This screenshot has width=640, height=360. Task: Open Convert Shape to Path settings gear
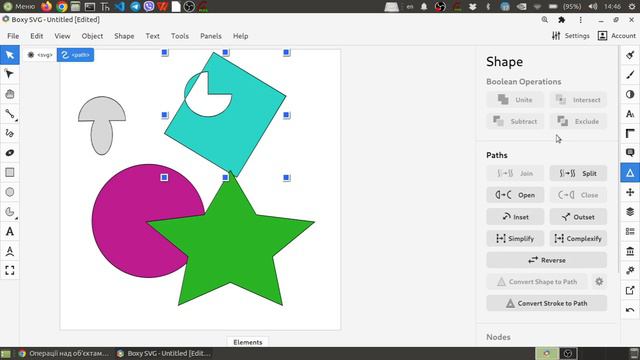point(599,282)
